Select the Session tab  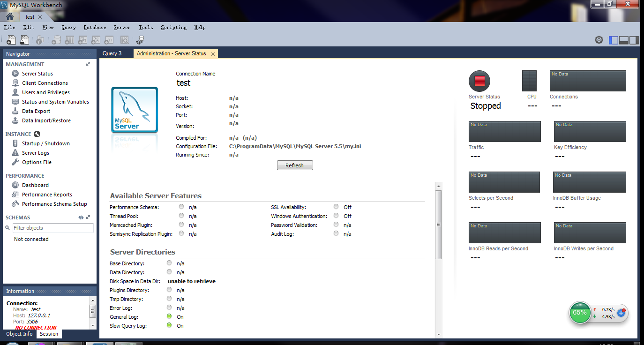(x=49, y=334)
